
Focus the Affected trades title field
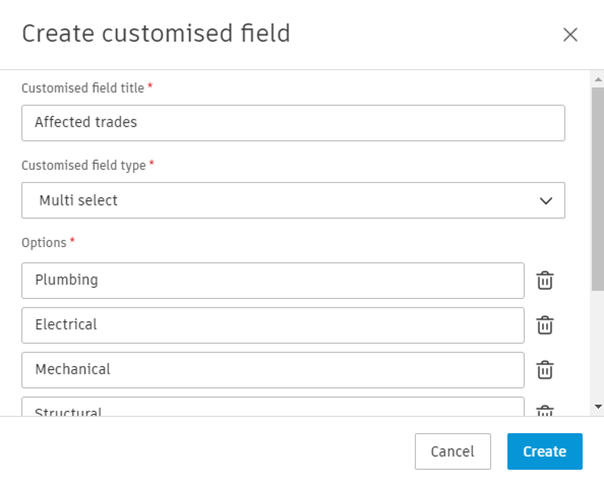[x=292, y=123]
